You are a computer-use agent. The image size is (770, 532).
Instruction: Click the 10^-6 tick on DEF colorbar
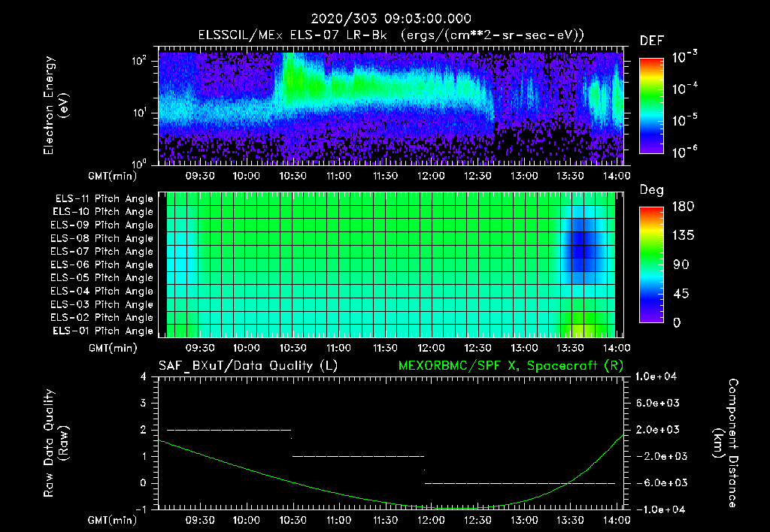684,152
